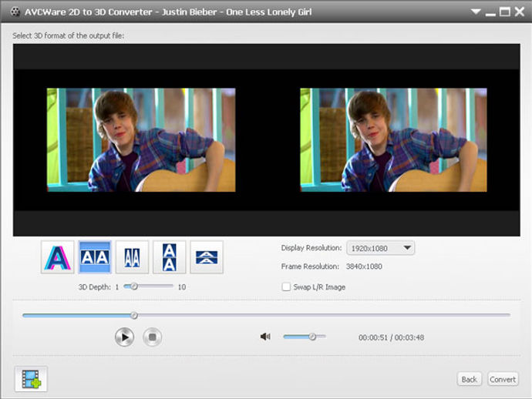This screenshot has width=532, height=399.
Task: Click the 3D Depth maximum value 10
Action: [x=182, y=287]
